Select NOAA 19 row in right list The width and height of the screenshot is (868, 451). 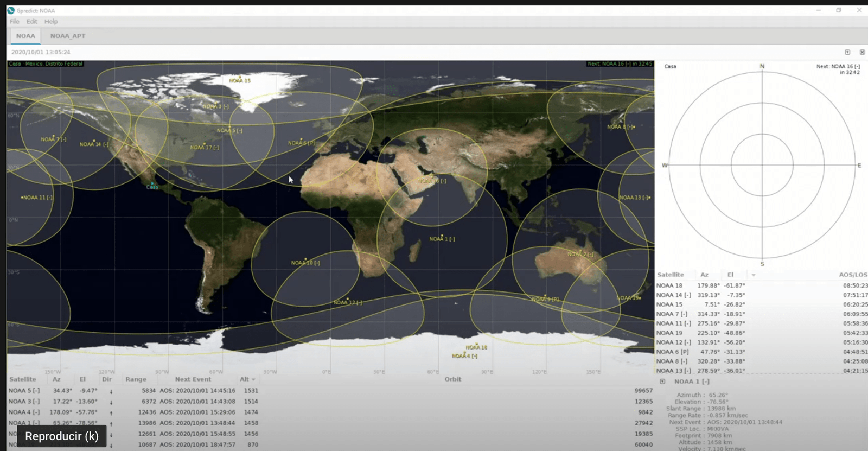[762, 333]
